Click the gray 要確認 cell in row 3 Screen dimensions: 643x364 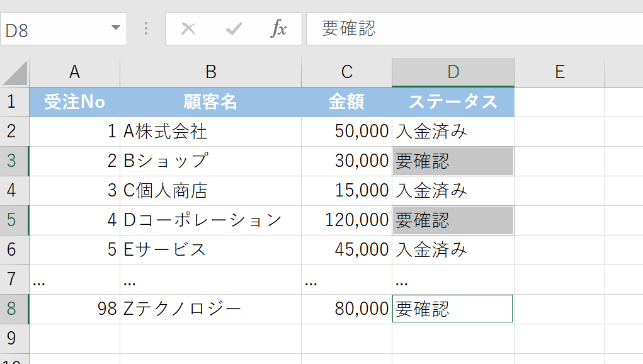[x=453, y=161]
